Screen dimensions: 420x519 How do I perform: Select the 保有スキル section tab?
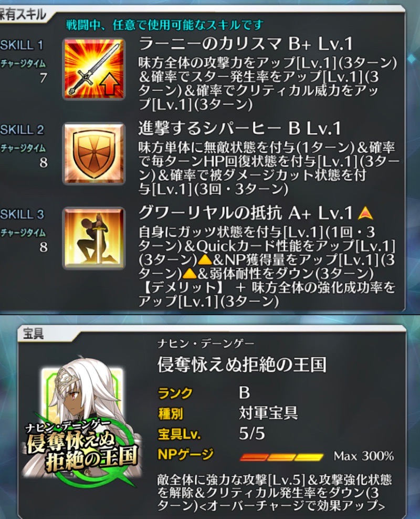pyautogui.click(x=23, y=14)
